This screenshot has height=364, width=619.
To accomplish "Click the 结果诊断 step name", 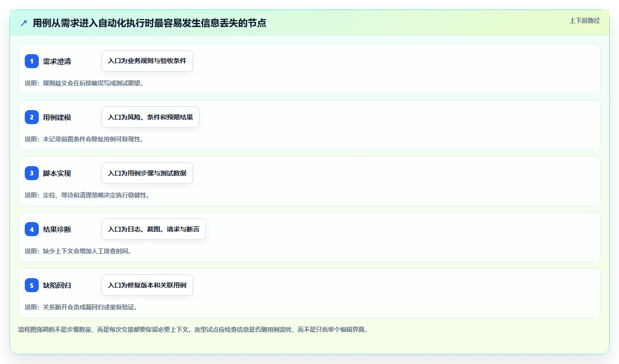I will coord(57,230).
